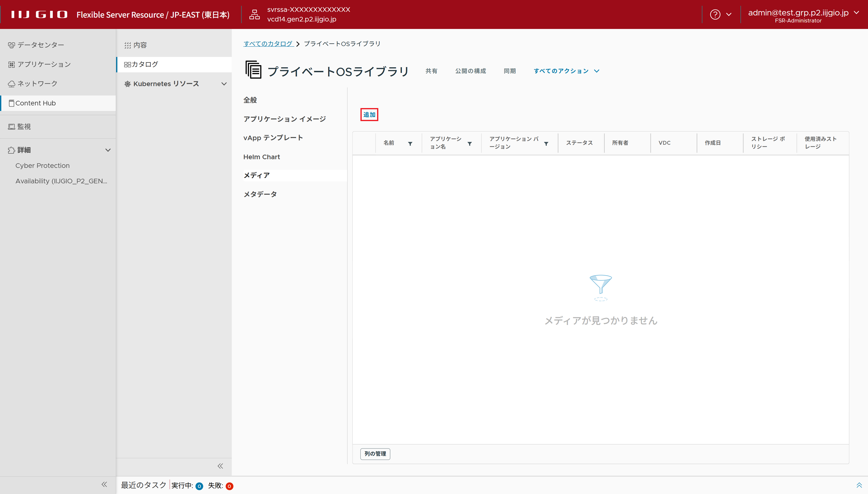The height and width of the screenshot is (494, 868).
Task: Click the filter icon on 名前 column
Action: [x=410, y=144]
